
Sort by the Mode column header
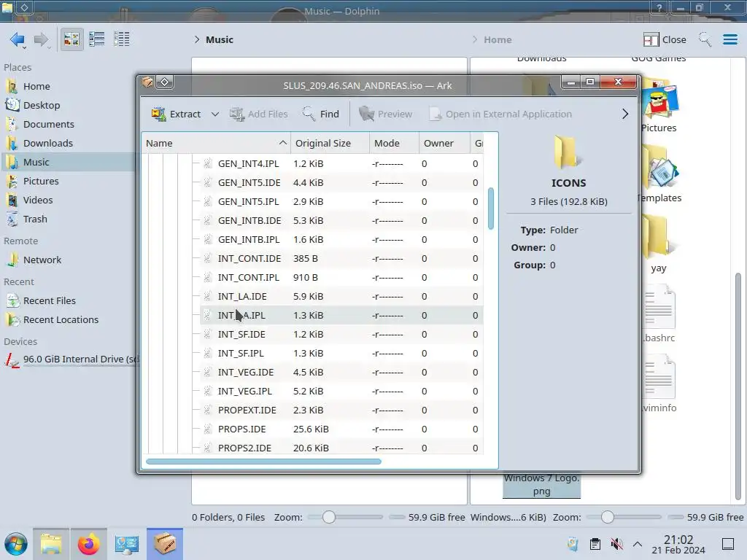pyautogui.click(x=394, y=144)
